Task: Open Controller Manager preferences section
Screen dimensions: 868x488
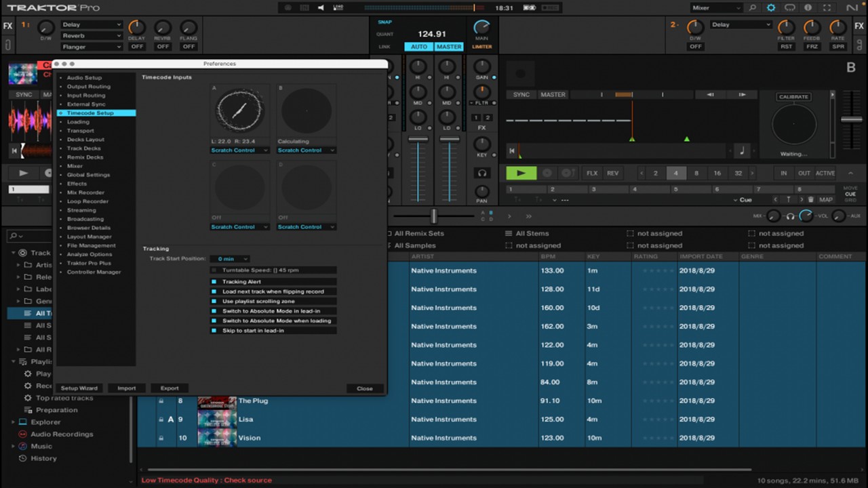Action: [94, 272]
